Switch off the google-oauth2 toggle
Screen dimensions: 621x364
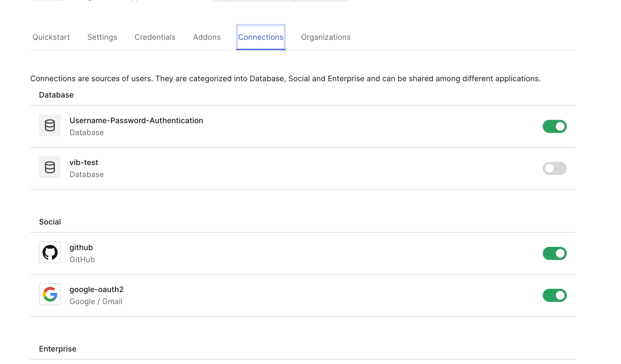pyautogui.click(x=554, y=295)
